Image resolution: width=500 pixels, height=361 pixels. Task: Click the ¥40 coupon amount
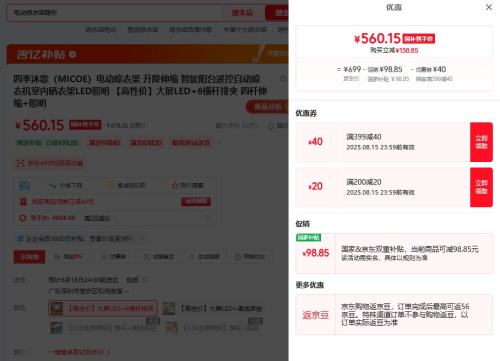[315, 142]
